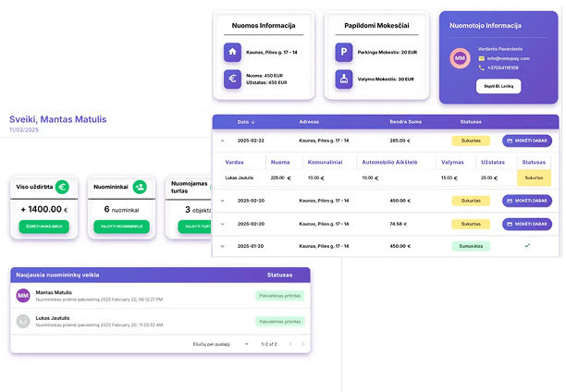Click the +37064118109 phone number
The width and height of the screenshot is (566, 392).
pos(502,67)
